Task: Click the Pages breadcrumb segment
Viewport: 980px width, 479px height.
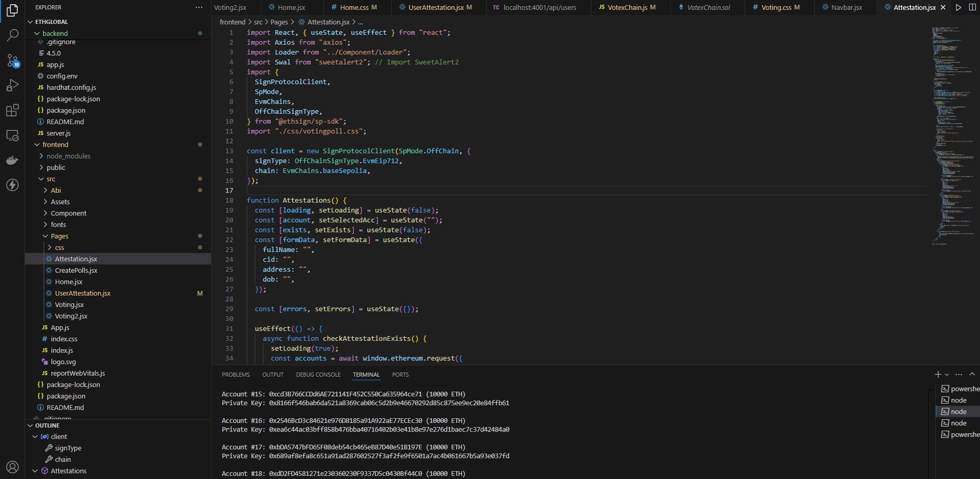Action: 279,22
